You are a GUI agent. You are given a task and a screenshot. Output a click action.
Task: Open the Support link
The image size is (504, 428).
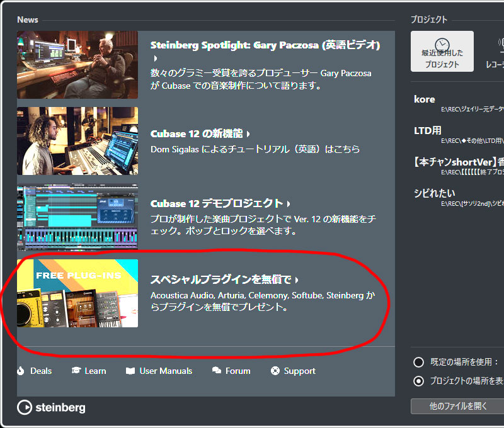click(x=300, y=371)
